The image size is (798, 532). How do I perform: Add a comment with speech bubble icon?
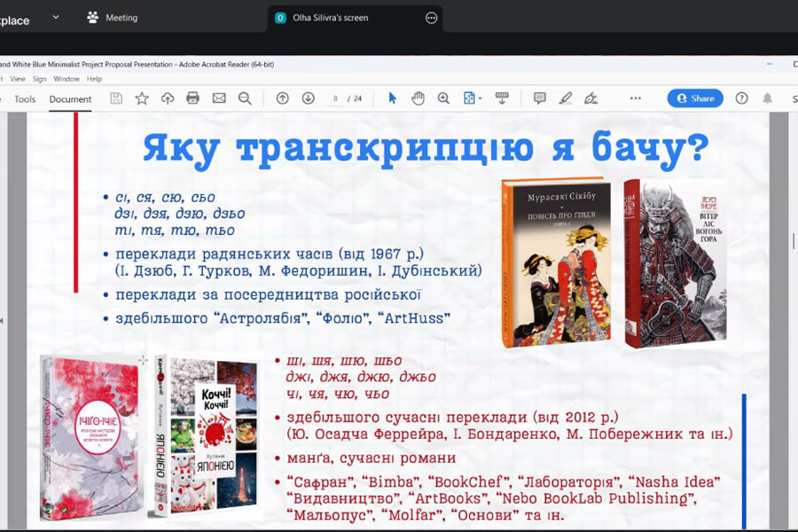click(x=539, y=98)
